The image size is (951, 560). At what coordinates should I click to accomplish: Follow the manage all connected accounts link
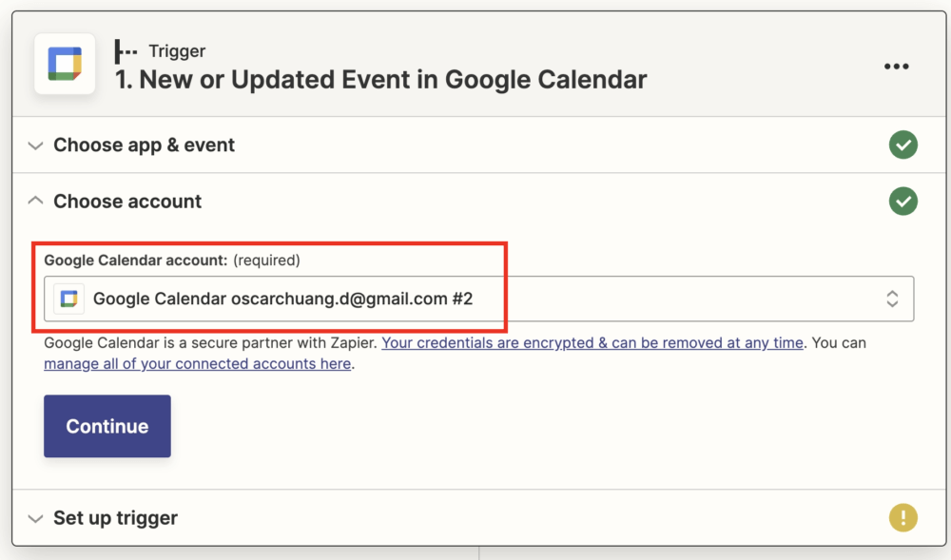pos(198,363)
